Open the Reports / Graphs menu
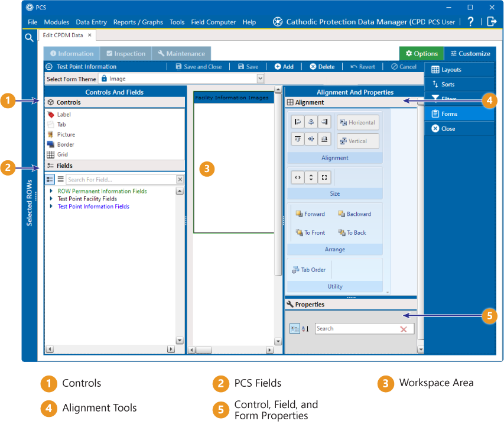Image resolution: width=504 pixels, height=424 pixels. point(138,22)
